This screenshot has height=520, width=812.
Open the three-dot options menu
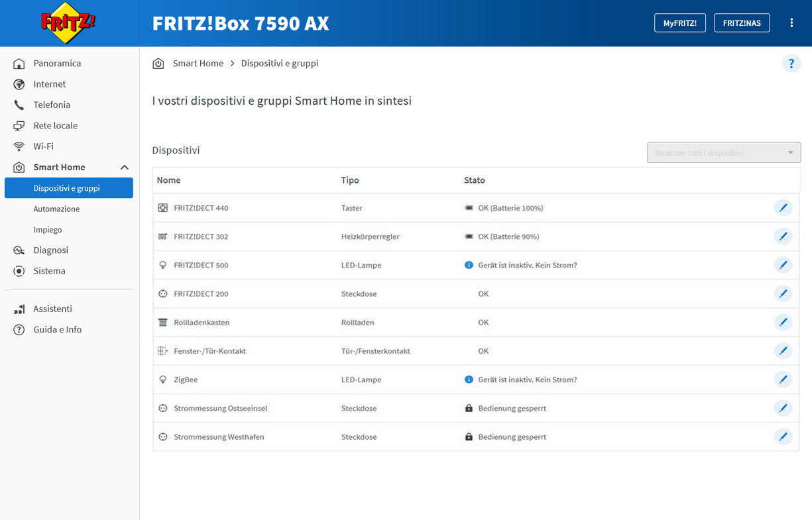point(791,23)
